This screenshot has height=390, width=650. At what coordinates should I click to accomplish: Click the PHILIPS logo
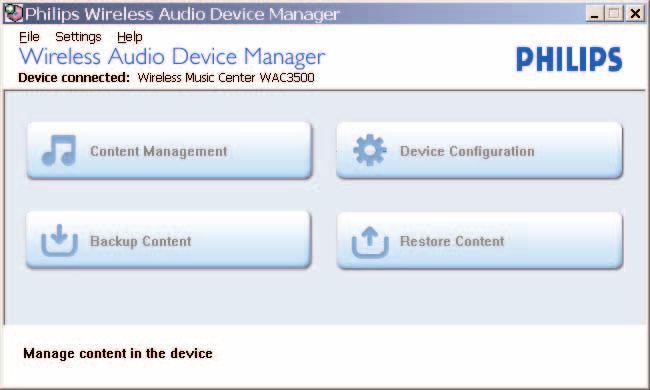click(569, 59)
